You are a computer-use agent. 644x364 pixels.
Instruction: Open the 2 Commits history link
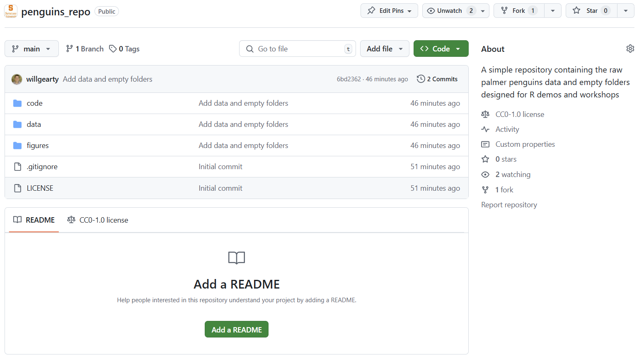437,79
